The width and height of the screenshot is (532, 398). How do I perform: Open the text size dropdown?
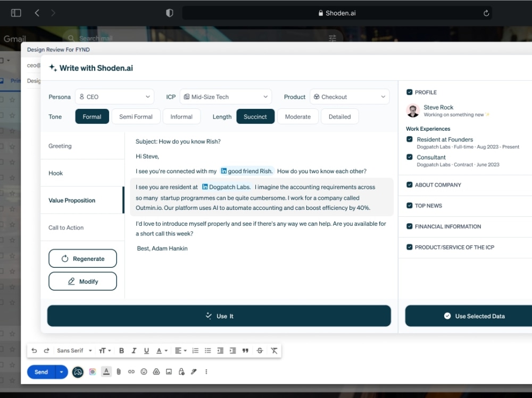pos(105,351)
